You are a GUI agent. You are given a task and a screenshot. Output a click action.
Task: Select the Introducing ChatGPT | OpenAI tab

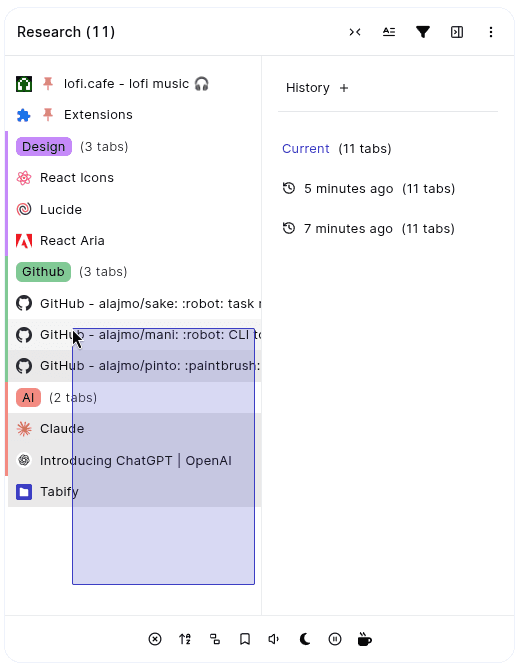click(x=135, y=460)
